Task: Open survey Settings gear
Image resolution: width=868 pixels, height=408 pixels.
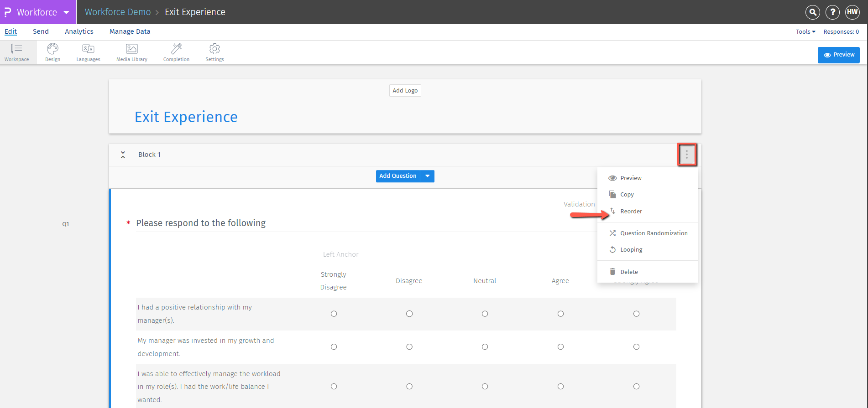Action: [214, 52]
